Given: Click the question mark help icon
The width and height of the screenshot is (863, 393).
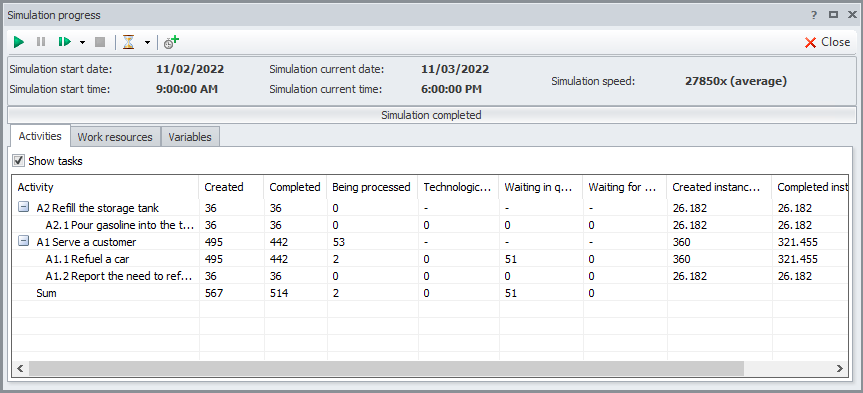Looking at the screenshot, I should 814,15.
